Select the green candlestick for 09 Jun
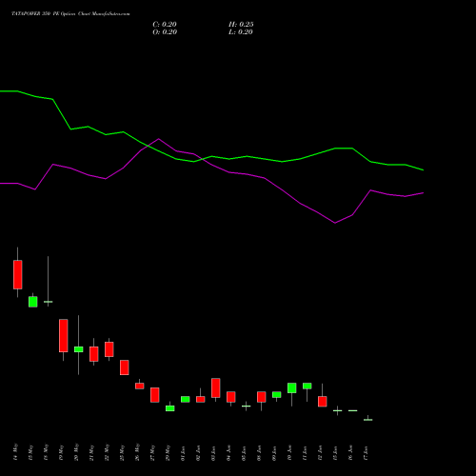 (x=277, y=394)
